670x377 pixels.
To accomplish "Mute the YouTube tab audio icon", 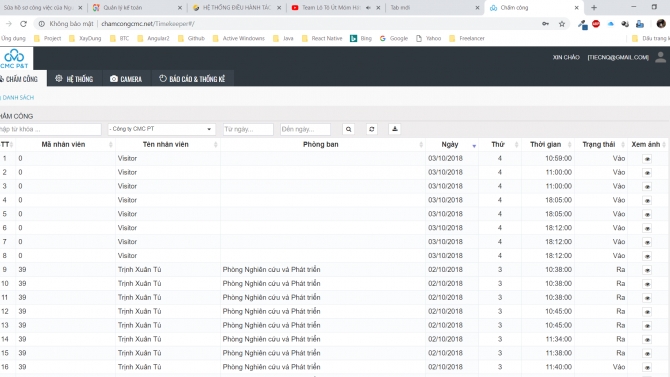I will 368,8.
